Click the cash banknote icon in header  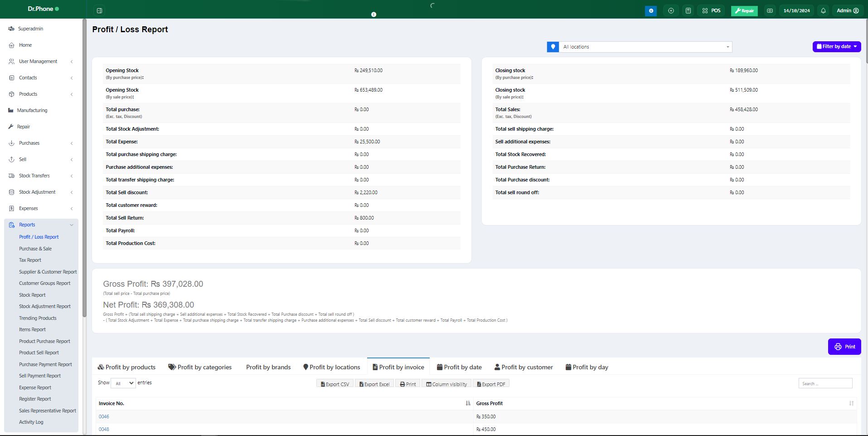pos(770,10)
